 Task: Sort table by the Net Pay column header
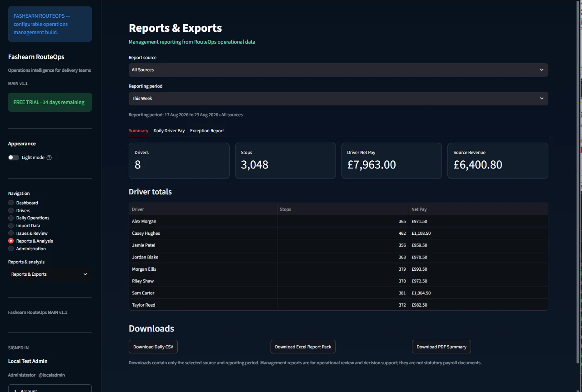coord(478,209)
